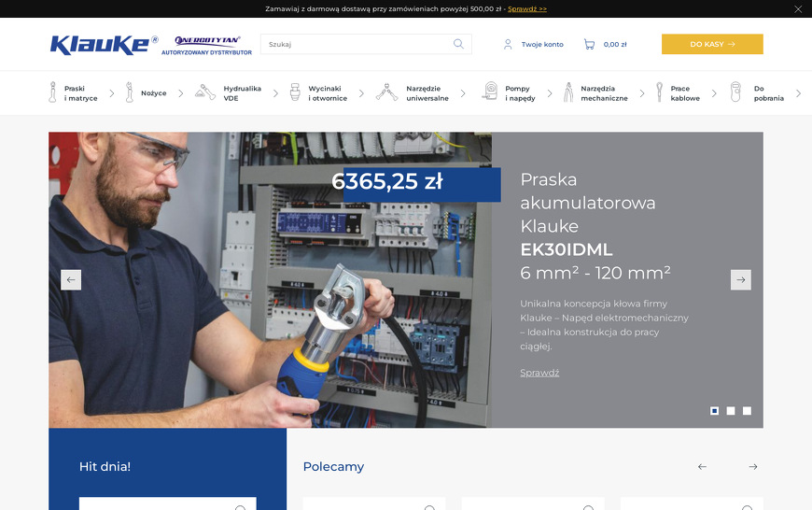Click the 0,00 zł cart total

point(615,45)
